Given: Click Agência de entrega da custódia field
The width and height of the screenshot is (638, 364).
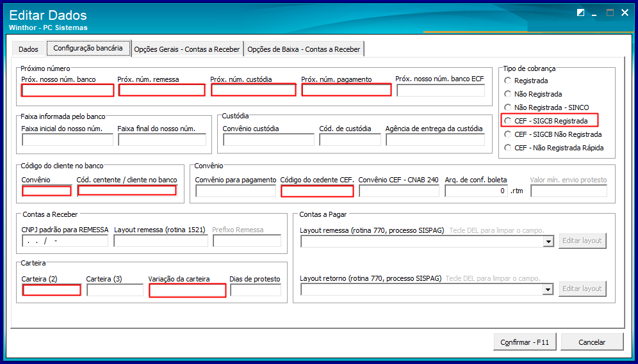Looking at the screenshot, I should coord(436,139).
